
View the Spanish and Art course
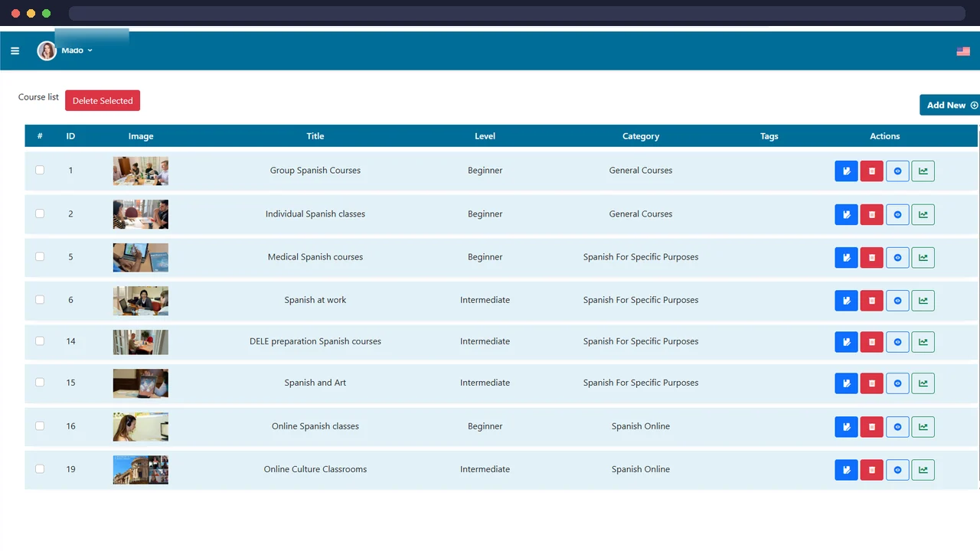point(897,383)
